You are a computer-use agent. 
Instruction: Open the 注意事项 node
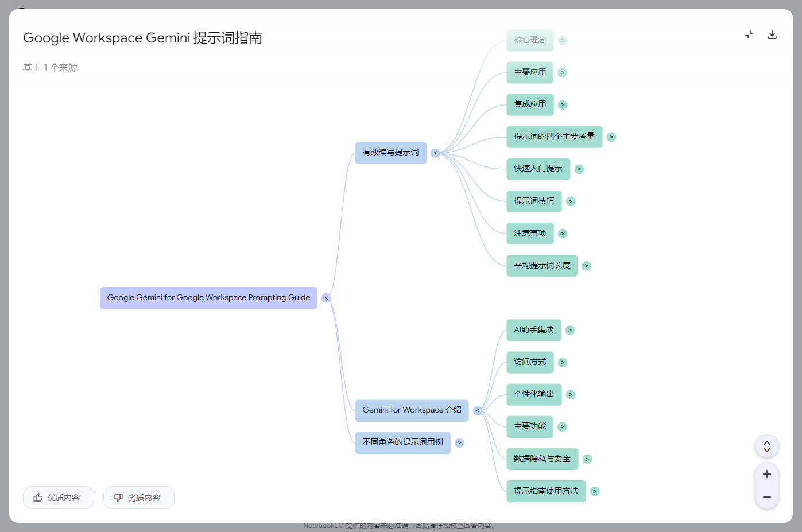pyautogui.click(x=530, y=234)
